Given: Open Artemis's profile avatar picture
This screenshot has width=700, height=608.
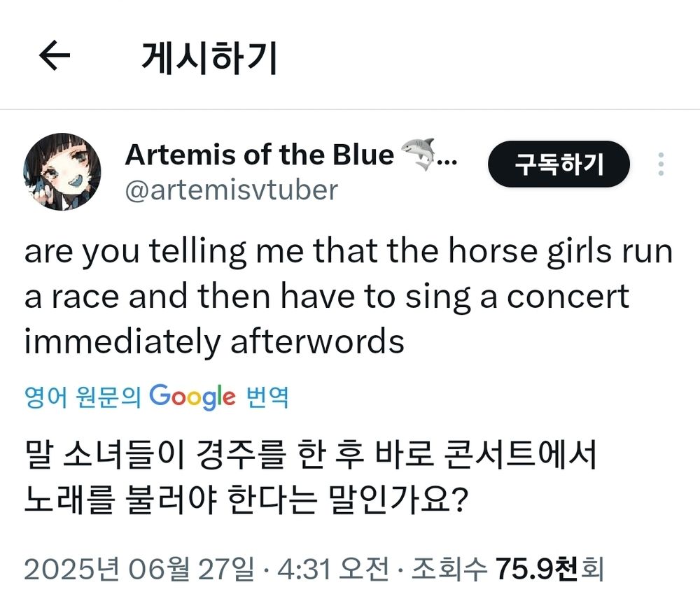Looking at the screenshot, I should coord(62,171).
